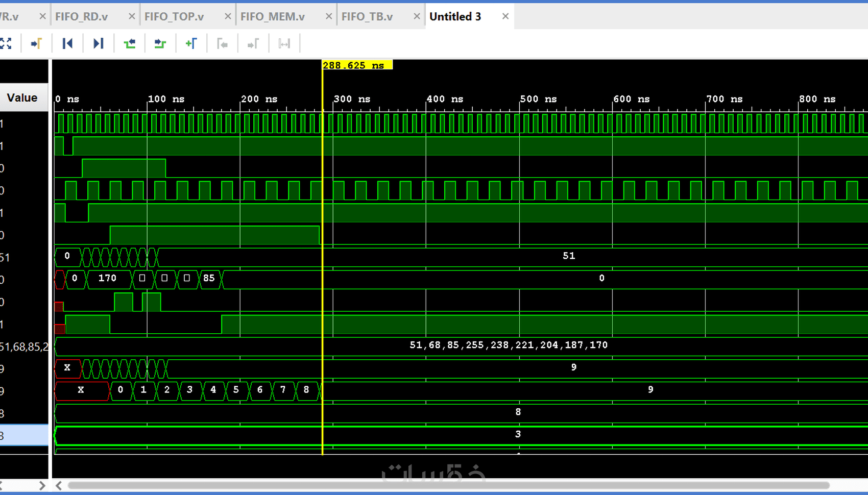
Task: Click the Zoom Fit icon
Action: point(6,44)
